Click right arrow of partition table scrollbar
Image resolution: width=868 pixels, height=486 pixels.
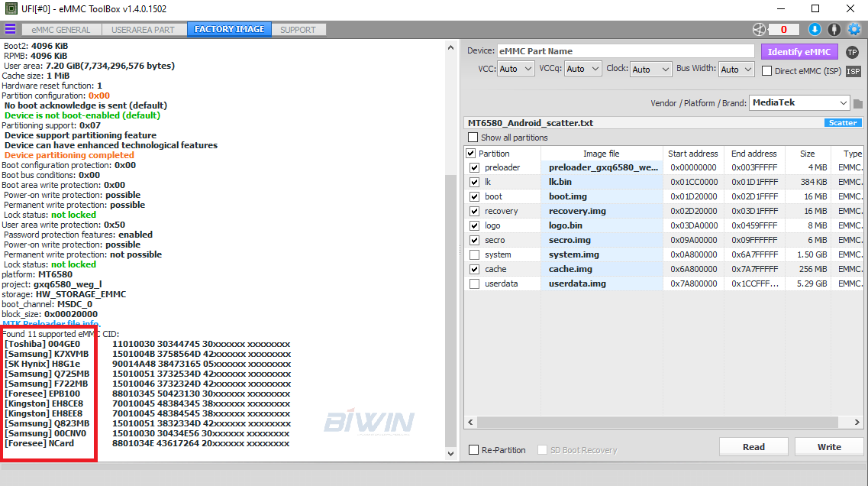tap(857, 423)
